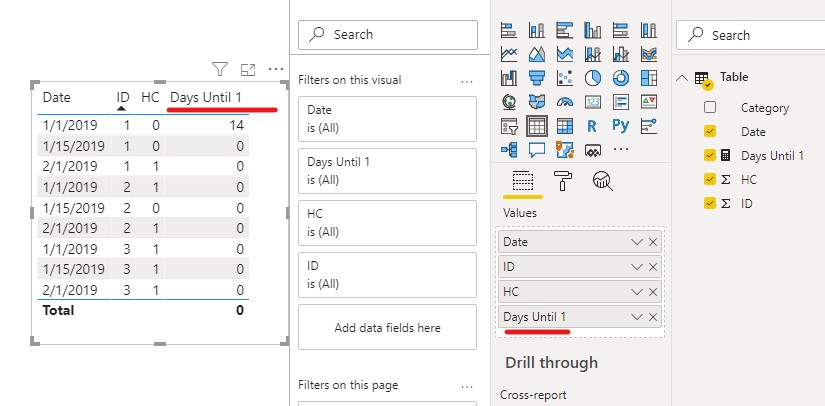The width and height of the screenshot is (825, 406).
Task: Open dropdown arrow for Date value field
Action: click(x=637, y=242)
